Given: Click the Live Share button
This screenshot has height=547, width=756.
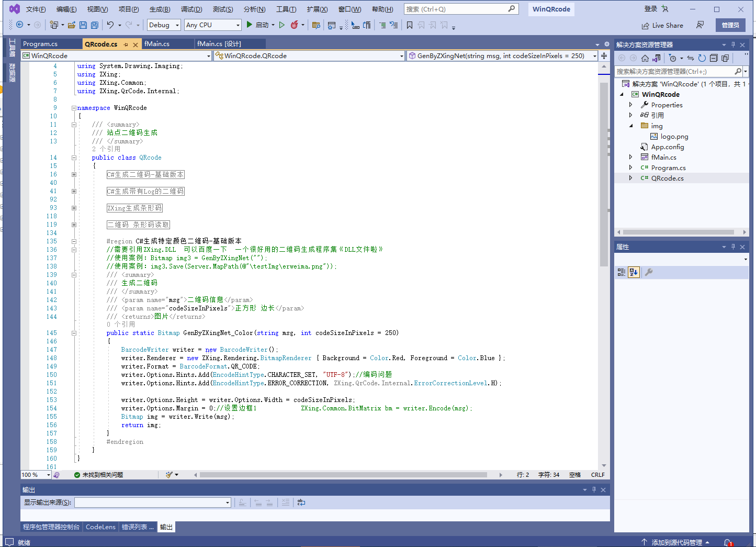Looking at the screenshot, I should 662,25.
